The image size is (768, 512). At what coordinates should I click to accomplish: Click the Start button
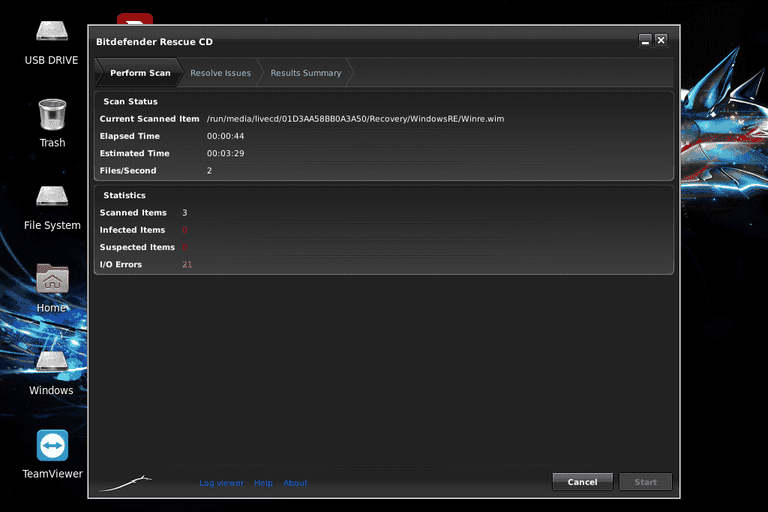(646, 482)
